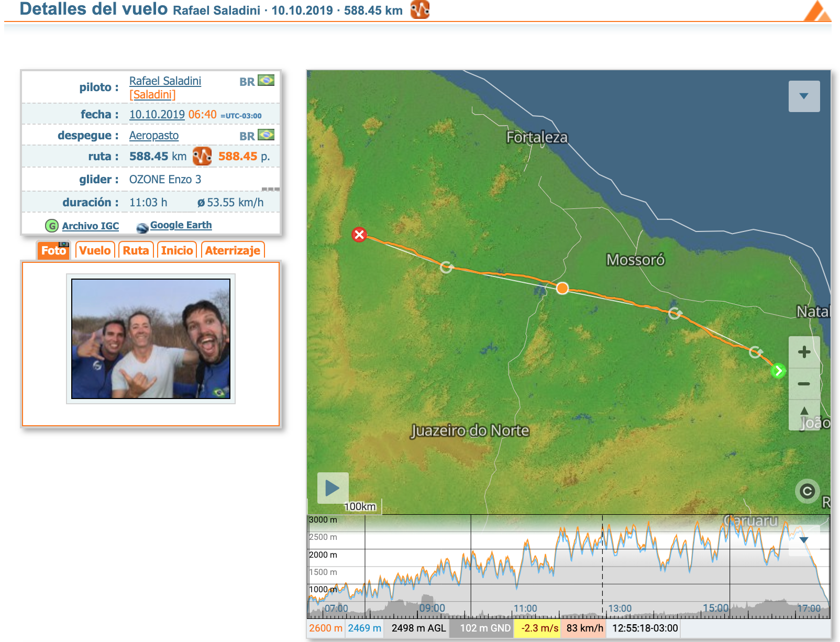This screenshot has width=840, height=642.
Task: Click the orange current position dot on track
Action: (x=562, y=288)
